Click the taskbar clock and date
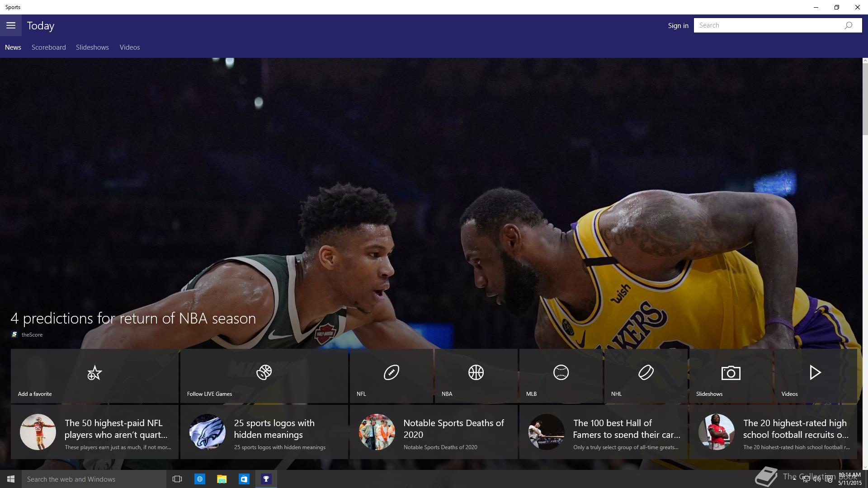 click(850, 479)
